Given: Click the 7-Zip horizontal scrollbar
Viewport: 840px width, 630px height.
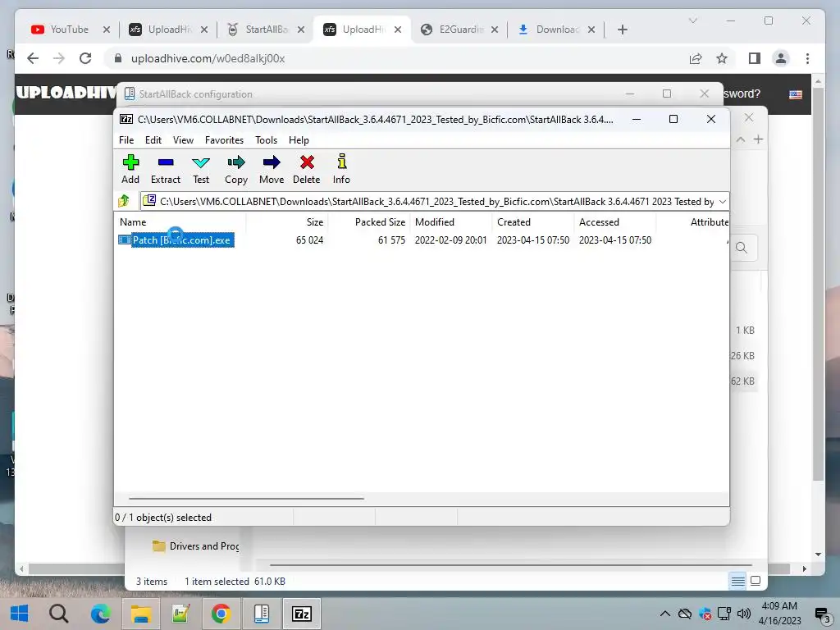Looking at the screenshot, I should coord(246,498).
